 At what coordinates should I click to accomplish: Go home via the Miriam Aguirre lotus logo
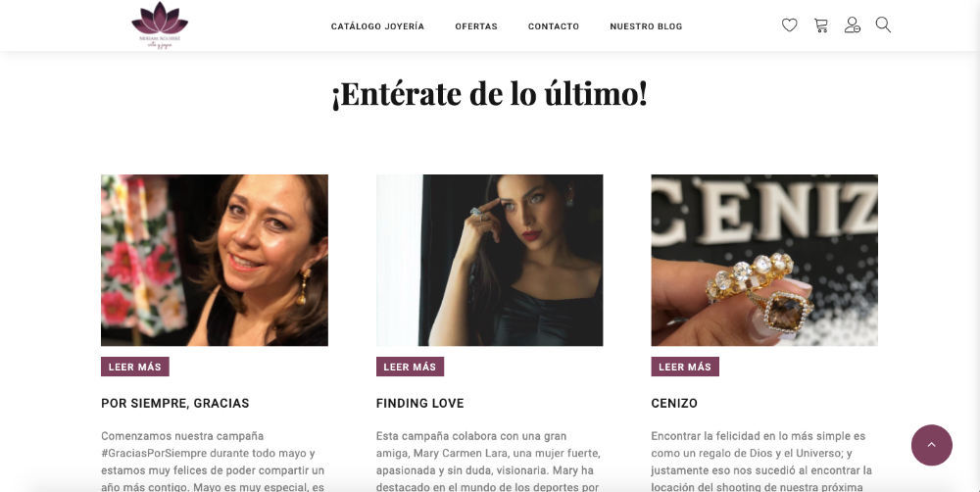(x=160, y=25)
